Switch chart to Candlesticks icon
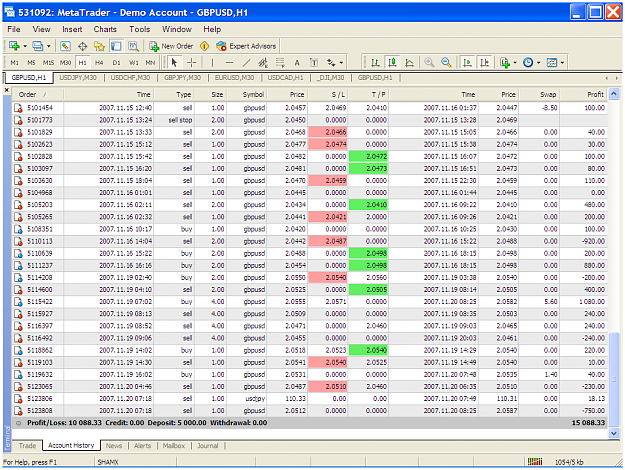 pos(393,63)
